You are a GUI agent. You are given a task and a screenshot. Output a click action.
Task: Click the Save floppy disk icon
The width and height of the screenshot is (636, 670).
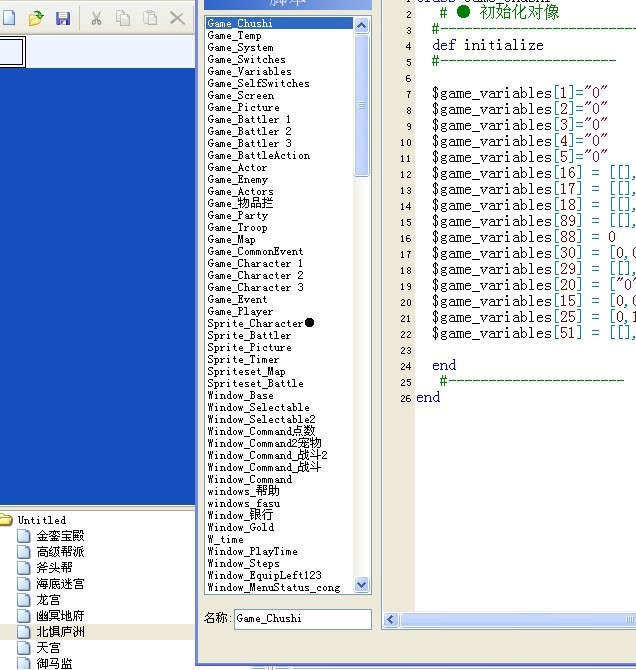click(x=63, y=18)
